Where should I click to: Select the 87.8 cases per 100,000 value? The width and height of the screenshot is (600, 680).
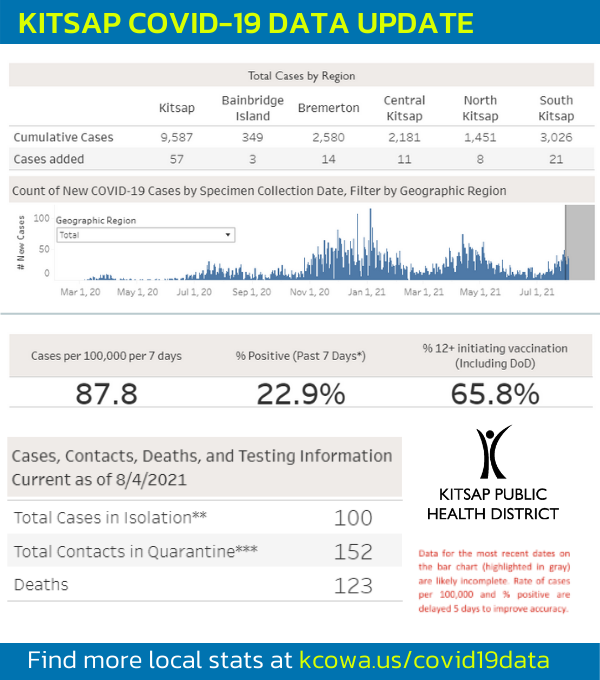(x=107, y=394)
